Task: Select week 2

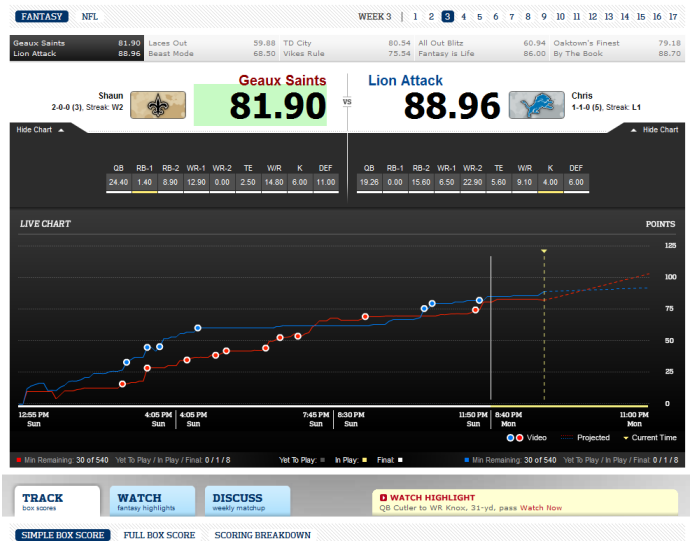Action: (431, 17)
